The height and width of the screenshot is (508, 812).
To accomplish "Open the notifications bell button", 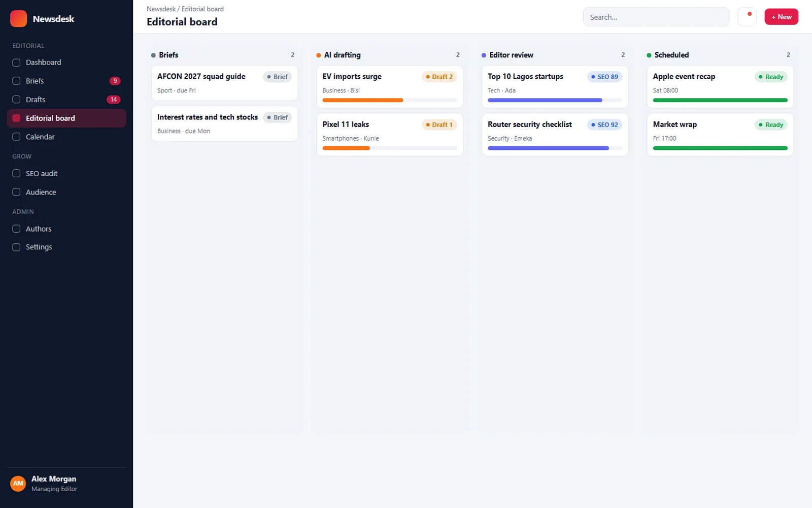I will tap(747, 17).
